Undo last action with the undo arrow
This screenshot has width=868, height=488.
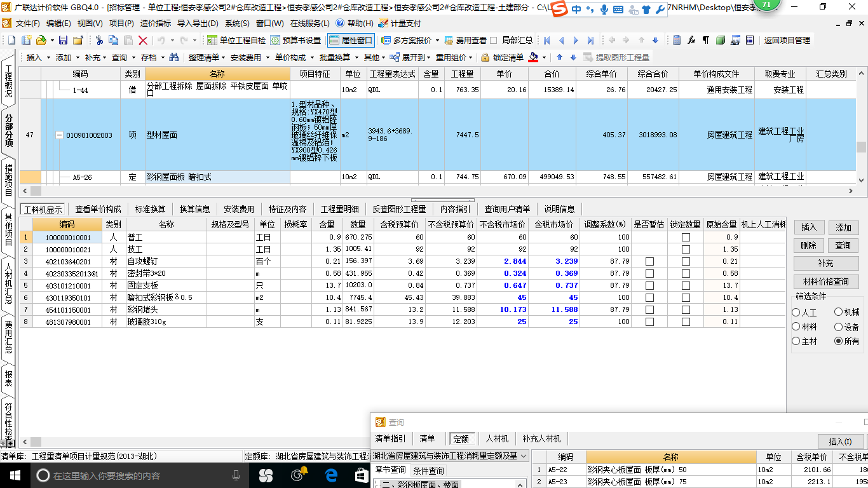(161, 40)
